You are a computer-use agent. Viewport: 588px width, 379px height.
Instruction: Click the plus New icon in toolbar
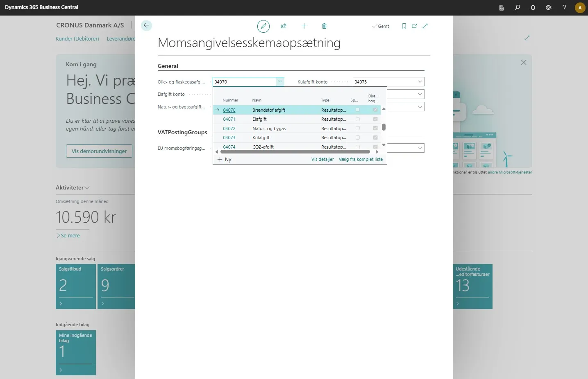point(304,26)
